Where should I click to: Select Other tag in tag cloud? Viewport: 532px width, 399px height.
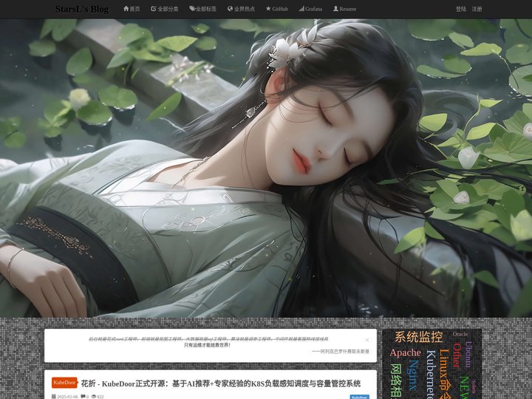pyautogui.click(x=457, y=355)
